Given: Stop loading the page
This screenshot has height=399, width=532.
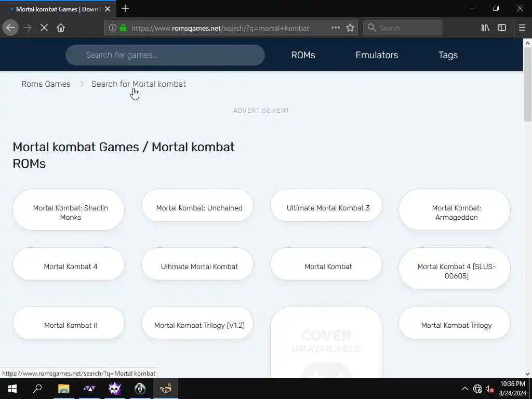Looking at the screenshot, I should coord(44,28).
